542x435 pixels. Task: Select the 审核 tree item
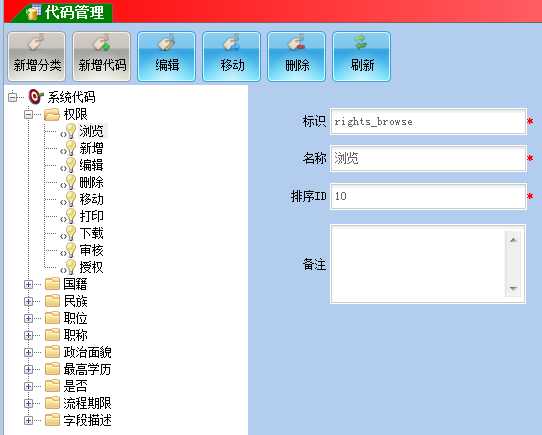[92, 250]
